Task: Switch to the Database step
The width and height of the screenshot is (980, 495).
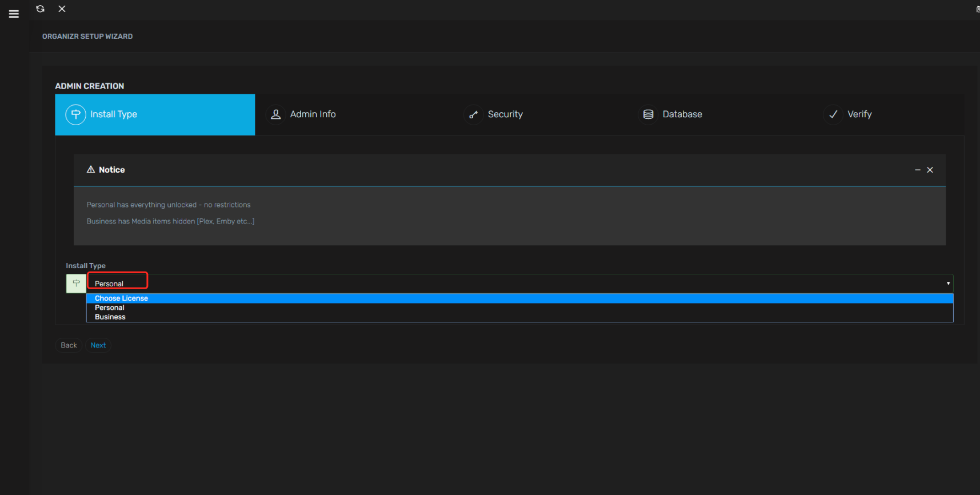Action: pyautogui.click(x=682, y=114)
